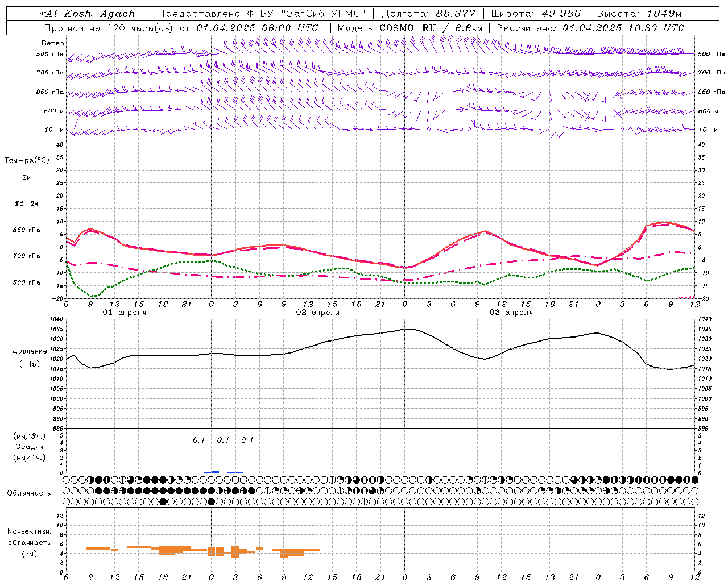Click the 500 м wind level label on left
Screen dimensions: 728x582
[x=55, y=111]
